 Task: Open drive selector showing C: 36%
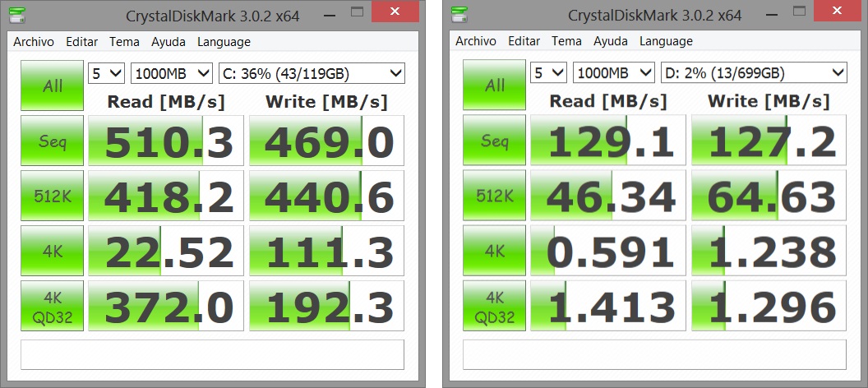[312, 73]
